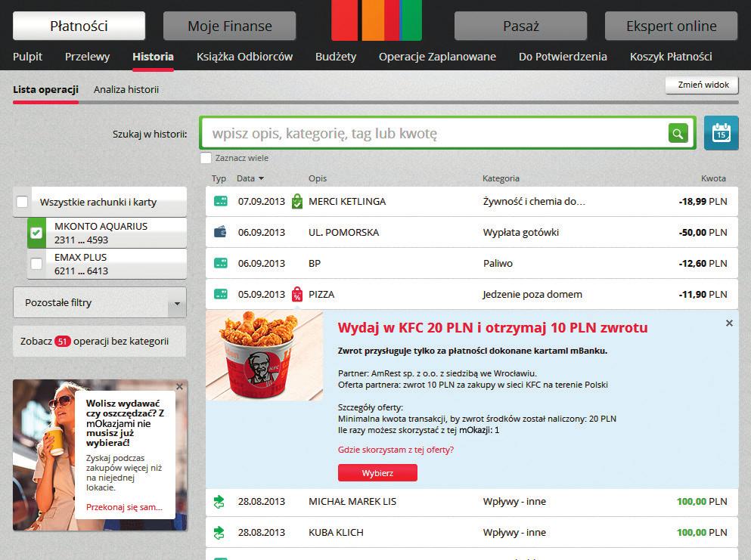
Task: Click the -18,99 PLN amount
Action: coord(703,202)
